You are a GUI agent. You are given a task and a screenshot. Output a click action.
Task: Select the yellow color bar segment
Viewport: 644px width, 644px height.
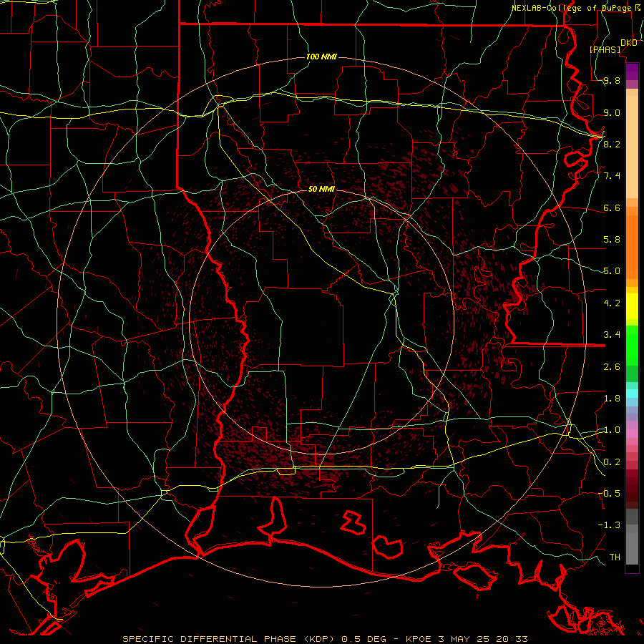click(632, 306)
